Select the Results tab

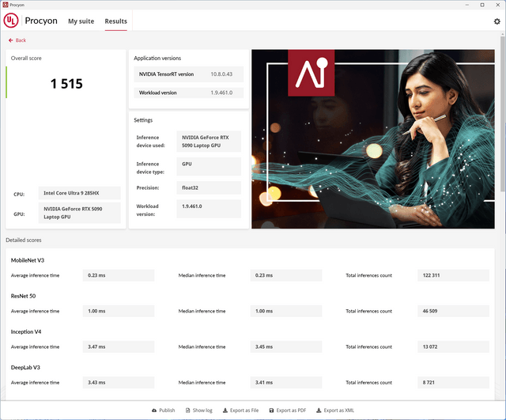point(116,21)
